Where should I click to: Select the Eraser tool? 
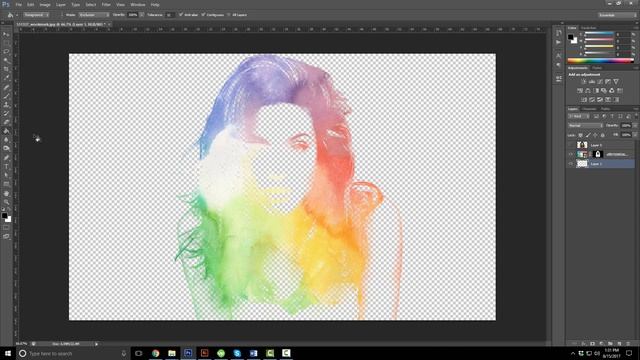coord(6,122)
